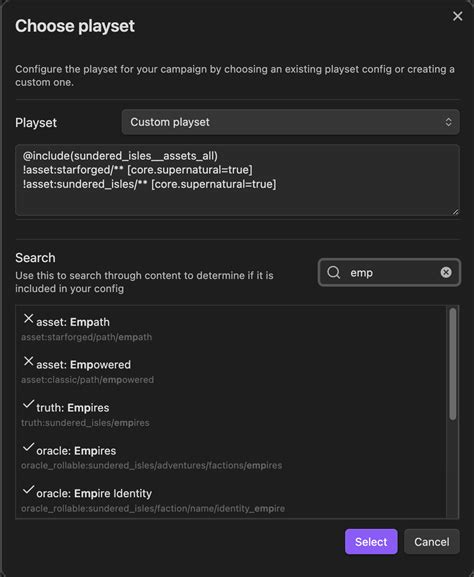The height and width of the screenshot is (577, 474).
Task: Click the dropdown up-down chevron arrows
Action: click(x=448, y=122)
